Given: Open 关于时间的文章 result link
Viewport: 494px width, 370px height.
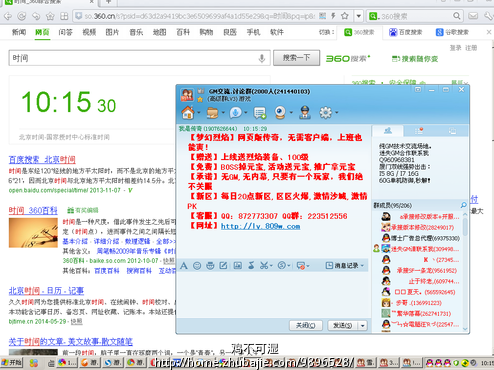Looking at the screenshot, I should pyautogui.click(x=71, y=342).
